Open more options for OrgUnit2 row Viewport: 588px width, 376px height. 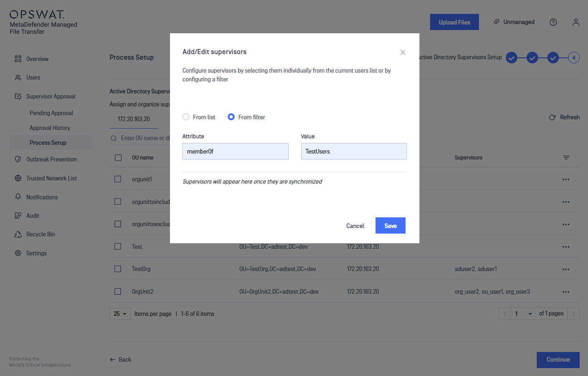point(566,292)
